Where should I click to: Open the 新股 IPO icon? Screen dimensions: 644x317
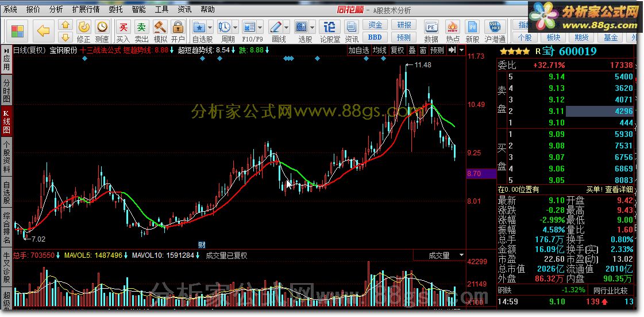click(472, 31)
